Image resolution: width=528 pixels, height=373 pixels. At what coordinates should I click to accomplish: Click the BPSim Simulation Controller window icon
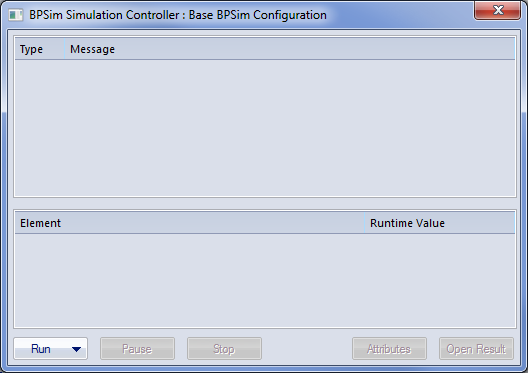15,15
